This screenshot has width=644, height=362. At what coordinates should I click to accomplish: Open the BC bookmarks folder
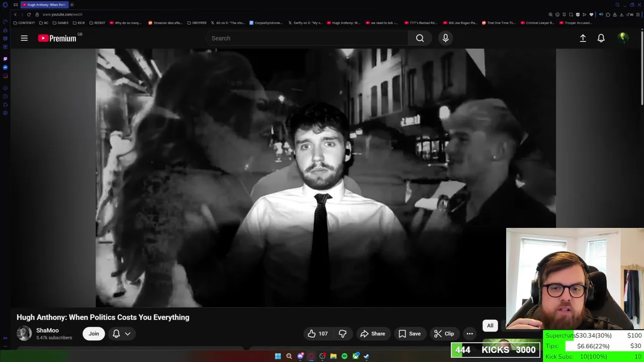click(x=44, y=23)
